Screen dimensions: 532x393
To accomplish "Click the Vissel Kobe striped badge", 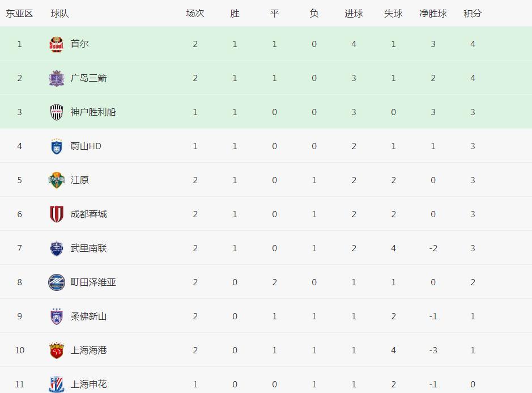I will point(56,112).
